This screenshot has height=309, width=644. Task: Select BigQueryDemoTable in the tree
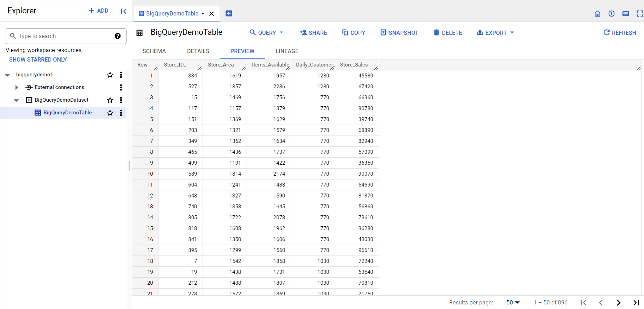(x=68, y=113)
